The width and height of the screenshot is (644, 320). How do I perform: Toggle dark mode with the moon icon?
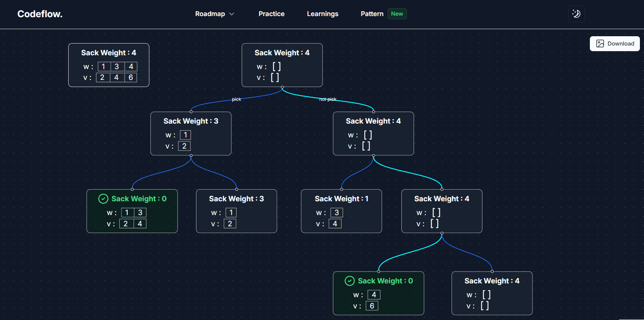pyautogui.click(x=576, y=14)
